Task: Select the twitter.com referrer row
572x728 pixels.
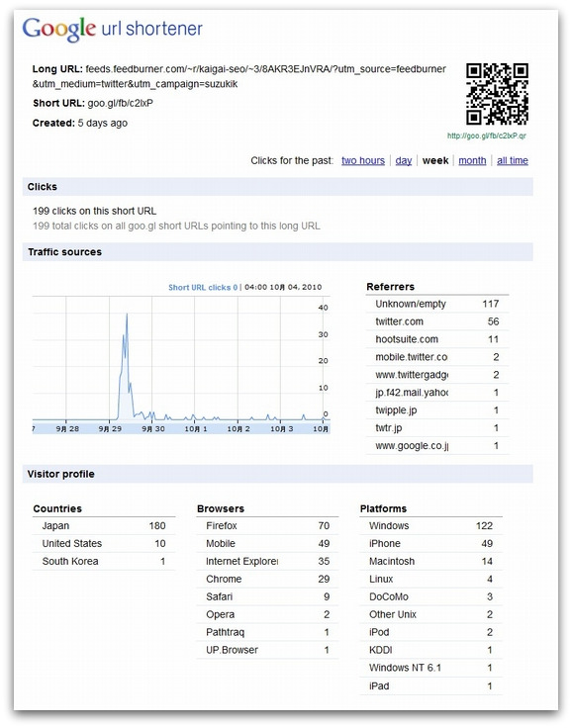Action: pyautogui.click(x=437, y=321)
